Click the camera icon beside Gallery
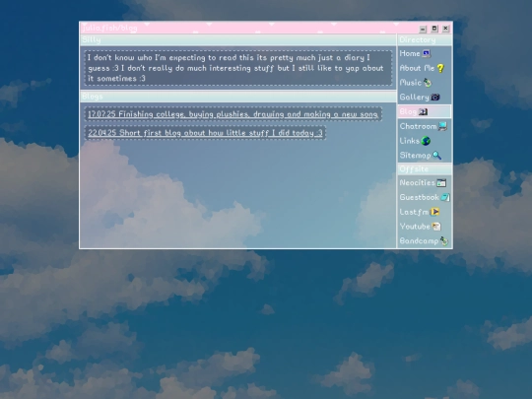The height and width of the screenshot is (399, 532). pos(435,98)
